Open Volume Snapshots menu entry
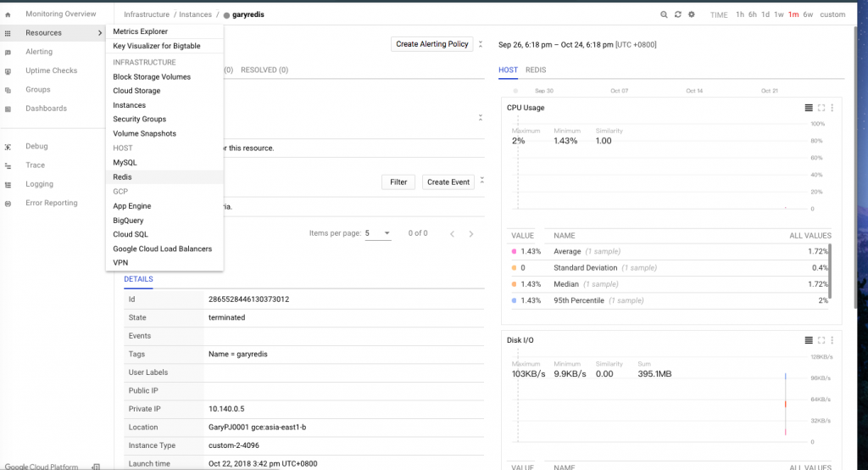Screen dimensions: 868x470 [x=144, y=133]
